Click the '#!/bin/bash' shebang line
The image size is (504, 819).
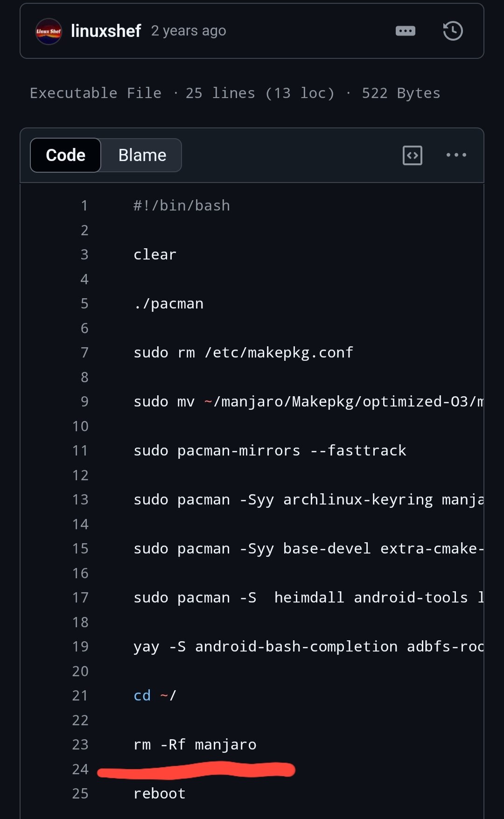tap(182, 205)
